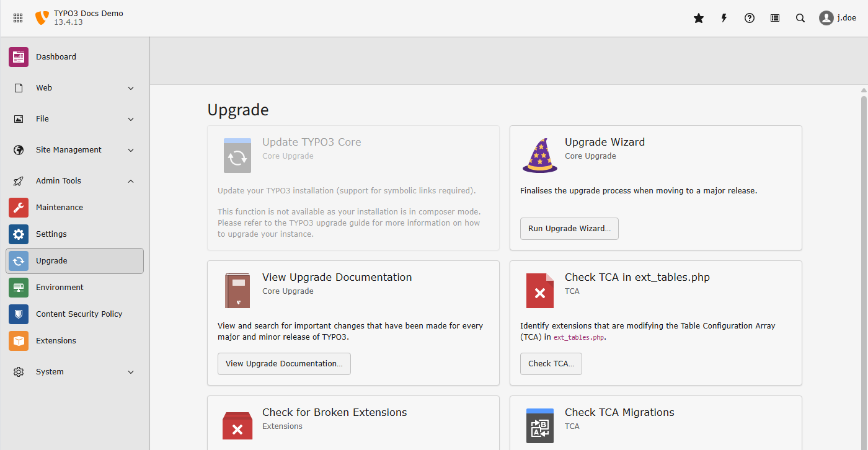Open the help question mark icon

pos(750,18)
